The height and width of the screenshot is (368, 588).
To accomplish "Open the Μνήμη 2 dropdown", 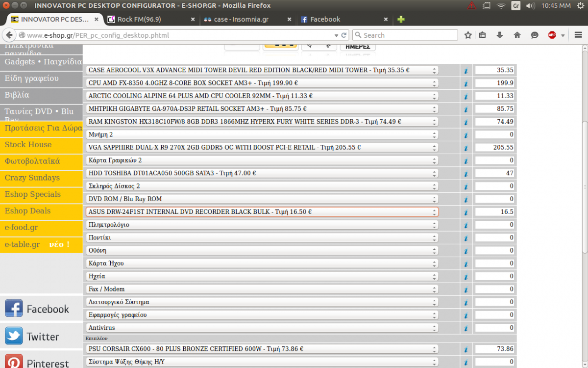I will (262, 134).
